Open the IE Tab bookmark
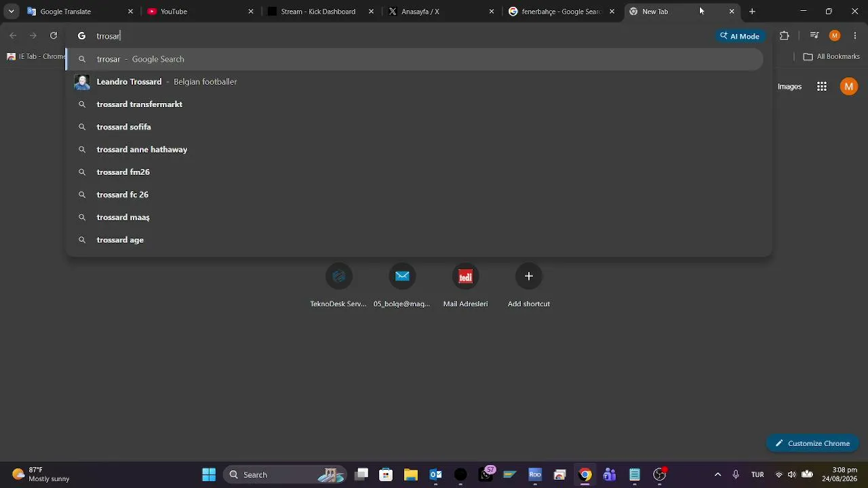The width and height of the screenshot is (868, 488). coord(36,56)
